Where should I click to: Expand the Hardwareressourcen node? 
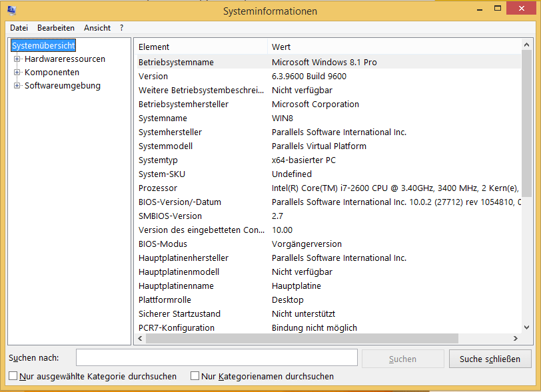(x=17, y=59)
